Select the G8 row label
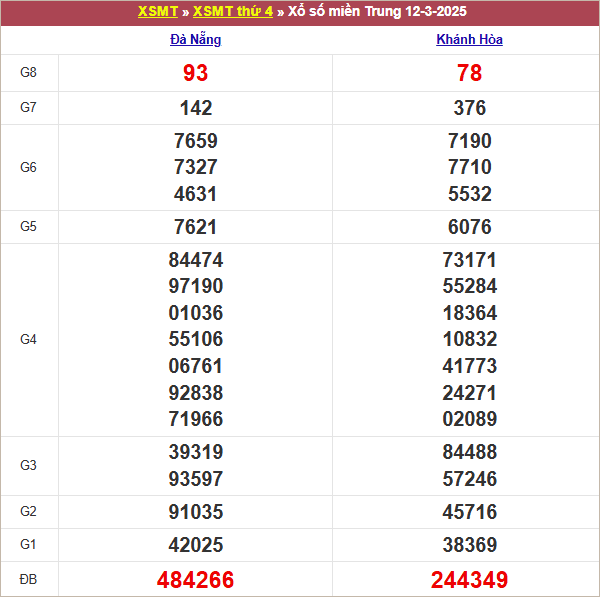600x597 pixels. point(28,72)
